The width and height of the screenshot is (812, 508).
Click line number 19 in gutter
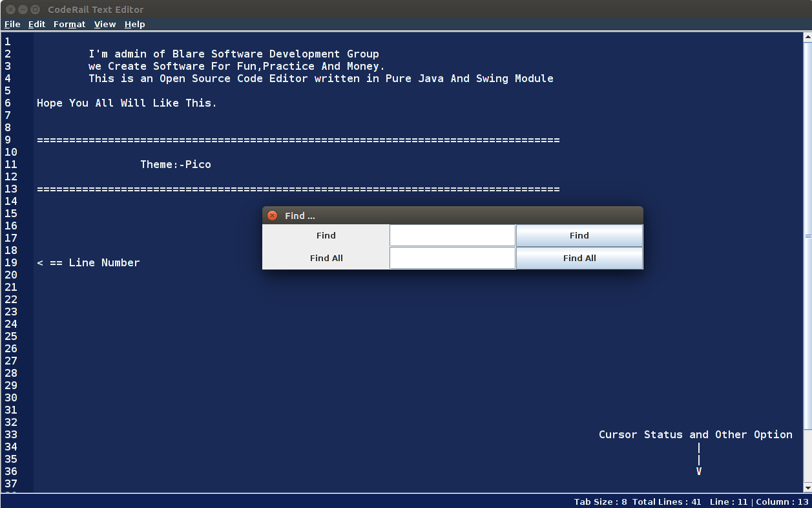coord(10,263)
